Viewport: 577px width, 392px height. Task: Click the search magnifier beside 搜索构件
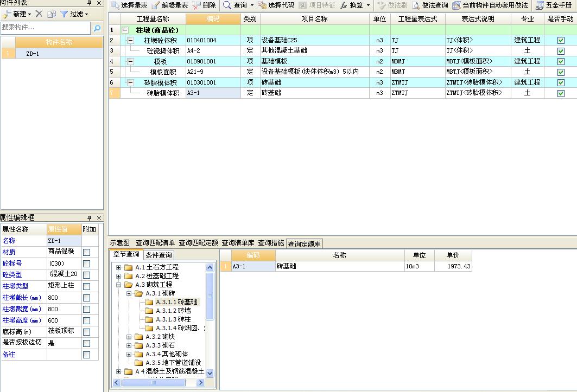click(97, 28)
